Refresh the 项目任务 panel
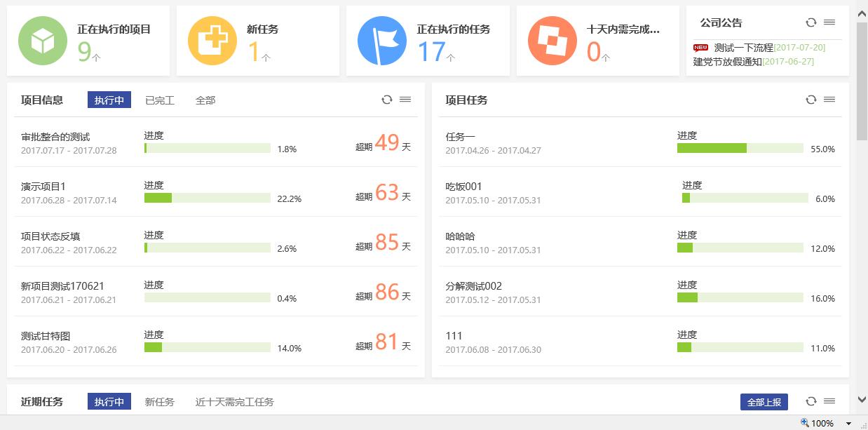This screenshot has height=430, width=868. click(811, 100)
